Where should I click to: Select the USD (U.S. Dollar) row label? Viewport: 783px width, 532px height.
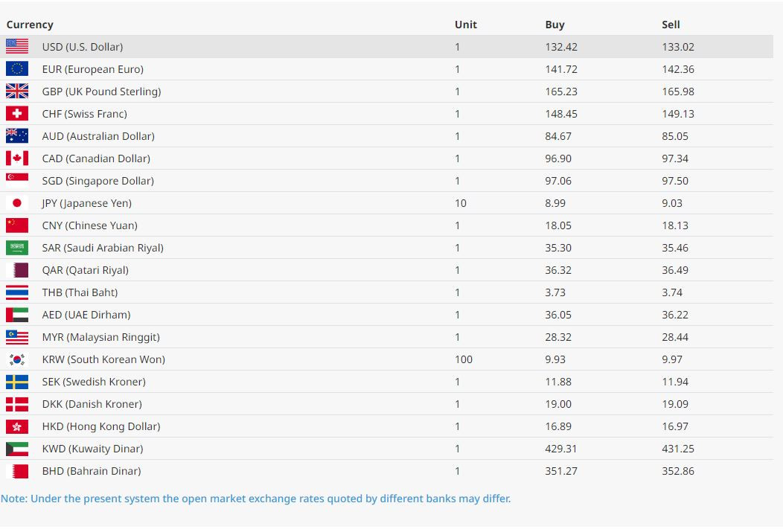[x=83, y=47]
